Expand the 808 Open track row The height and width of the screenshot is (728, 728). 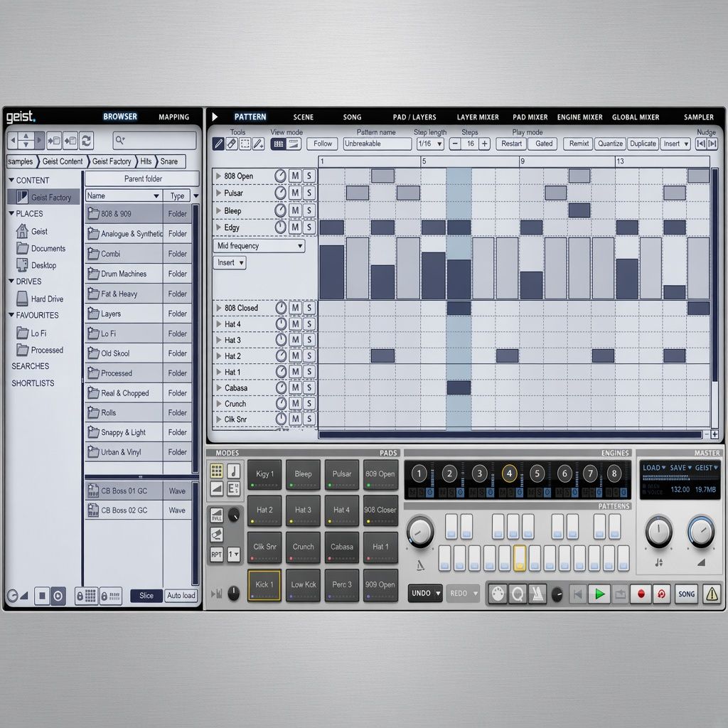(x=218, y=176)
